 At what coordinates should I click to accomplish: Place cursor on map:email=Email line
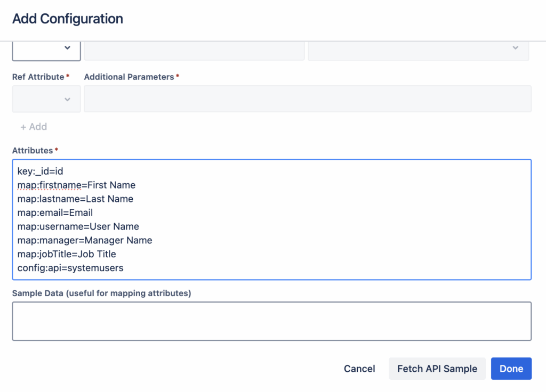[x=55, y=213]
